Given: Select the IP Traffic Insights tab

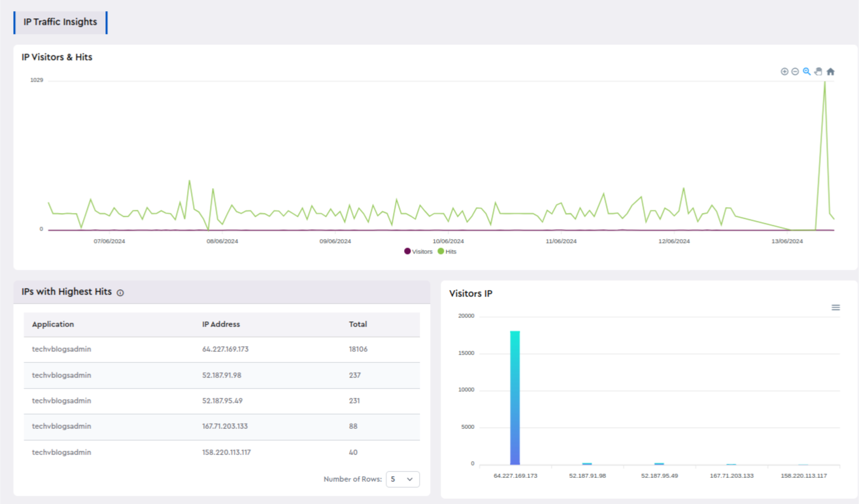Looking at the screenshot, I should tap(60, 22).
